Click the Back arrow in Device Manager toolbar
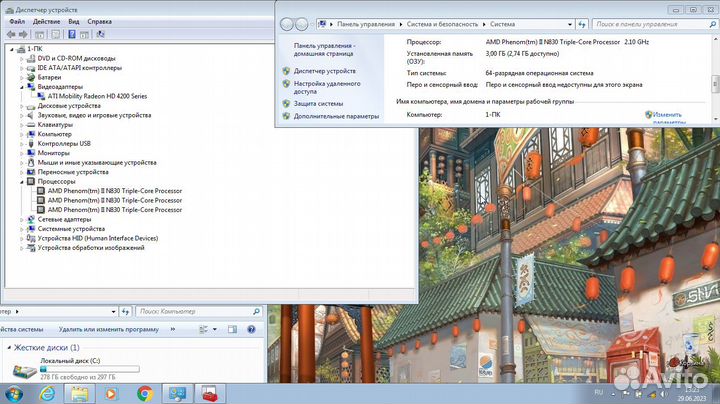Screen dimensions: 720x404 13,34
